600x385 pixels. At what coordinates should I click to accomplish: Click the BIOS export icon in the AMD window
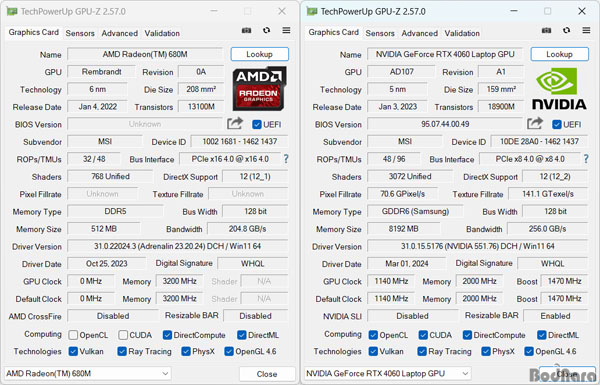(x=235, y=124)
